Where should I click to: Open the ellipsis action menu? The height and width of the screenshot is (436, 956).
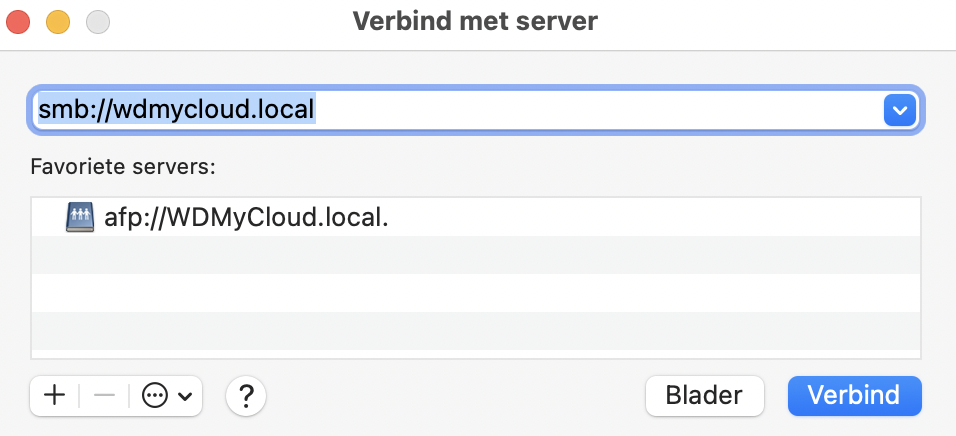pos(154,396)
